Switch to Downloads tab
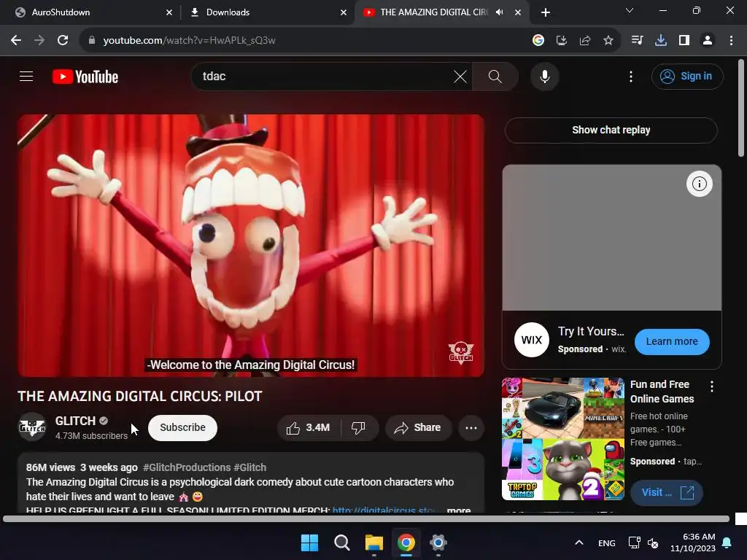Viewport: 747px width, 560px height. 267,12
